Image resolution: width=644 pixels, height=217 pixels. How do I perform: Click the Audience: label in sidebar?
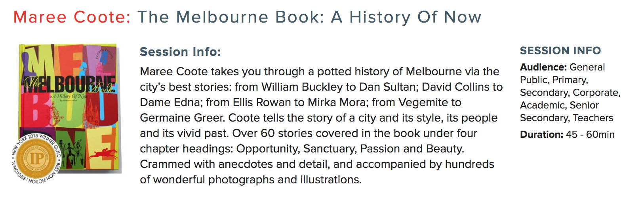(x=543, y=67)
